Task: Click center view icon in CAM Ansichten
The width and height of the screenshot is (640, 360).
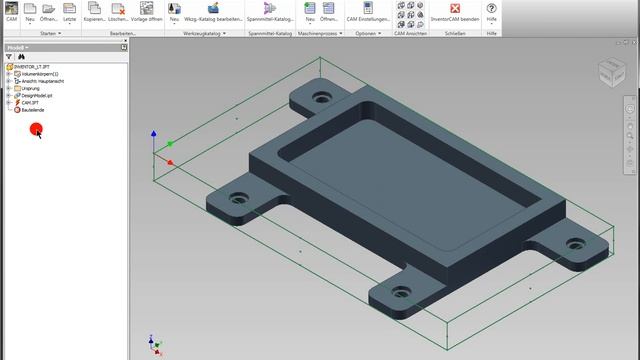Action: 411,15
